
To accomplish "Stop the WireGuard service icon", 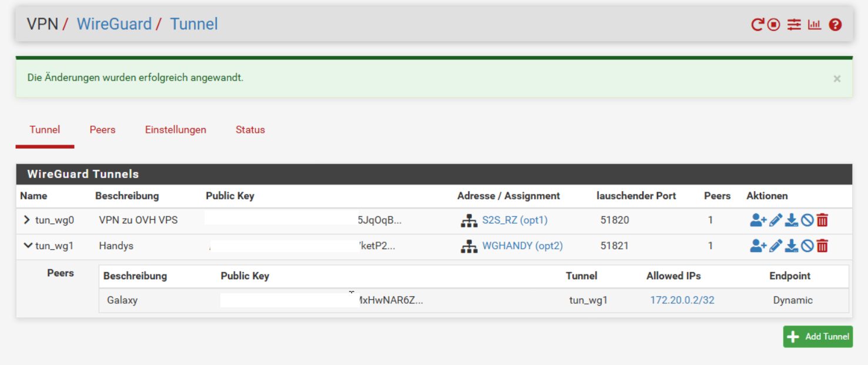I will coord(774,25).
